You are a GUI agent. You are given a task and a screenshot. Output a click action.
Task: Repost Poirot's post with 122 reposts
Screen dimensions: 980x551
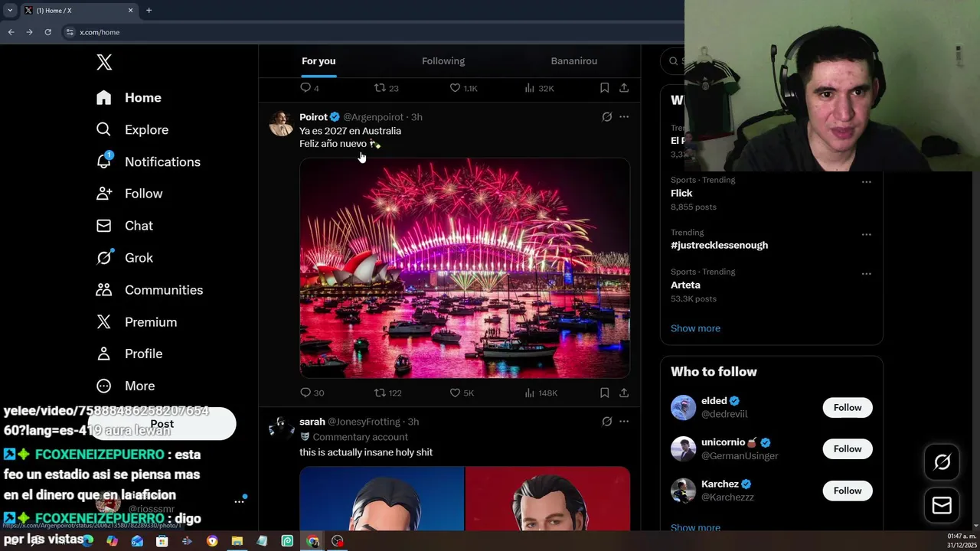(387, 393)
